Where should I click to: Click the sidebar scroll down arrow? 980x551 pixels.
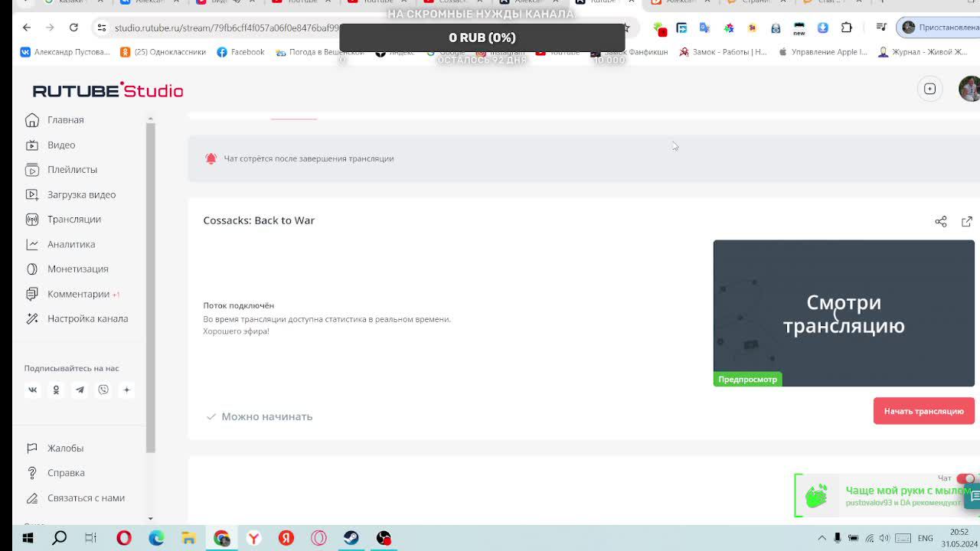(150, 518)
